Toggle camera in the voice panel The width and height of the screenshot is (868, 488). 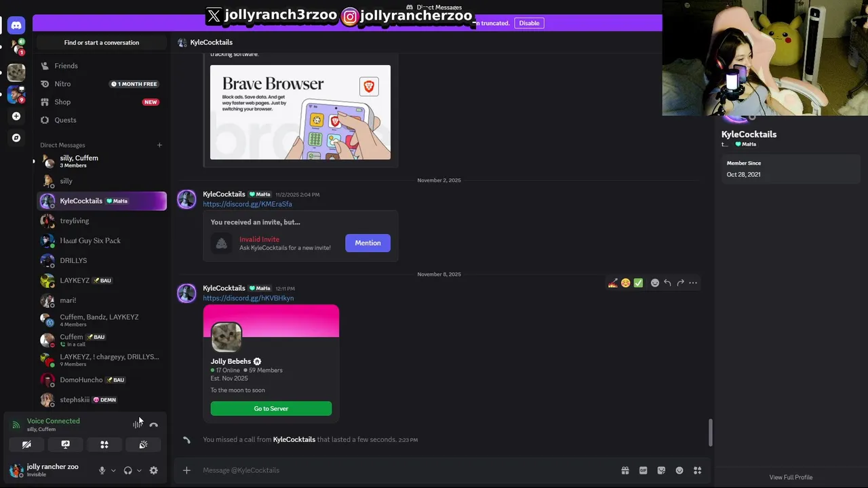26,445
